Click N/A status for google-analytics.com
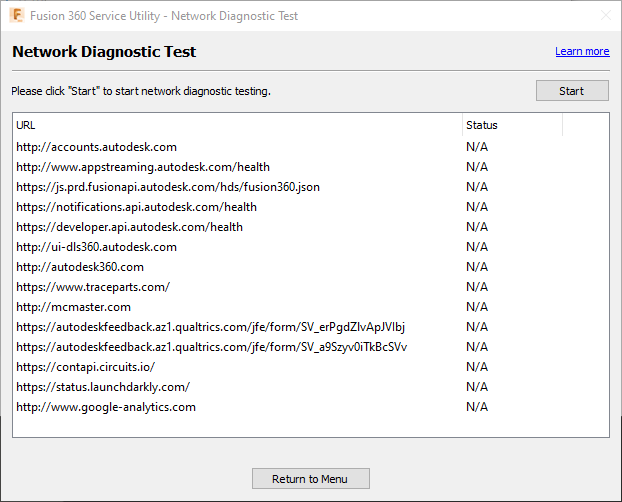 pyautogui.click(x=477, y=407)
